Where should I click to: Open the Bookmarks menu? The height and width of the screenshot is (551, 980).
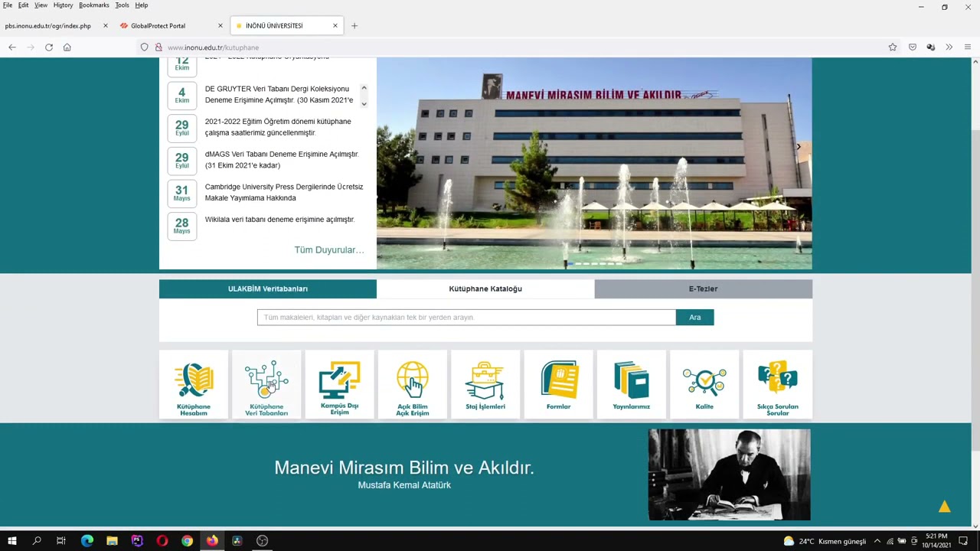click(x=94, y=5)
